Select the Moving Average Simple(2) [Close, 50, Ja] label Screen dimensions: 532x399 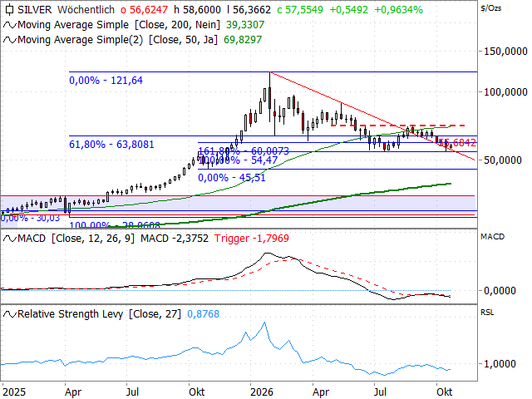[x=117, y=40]
